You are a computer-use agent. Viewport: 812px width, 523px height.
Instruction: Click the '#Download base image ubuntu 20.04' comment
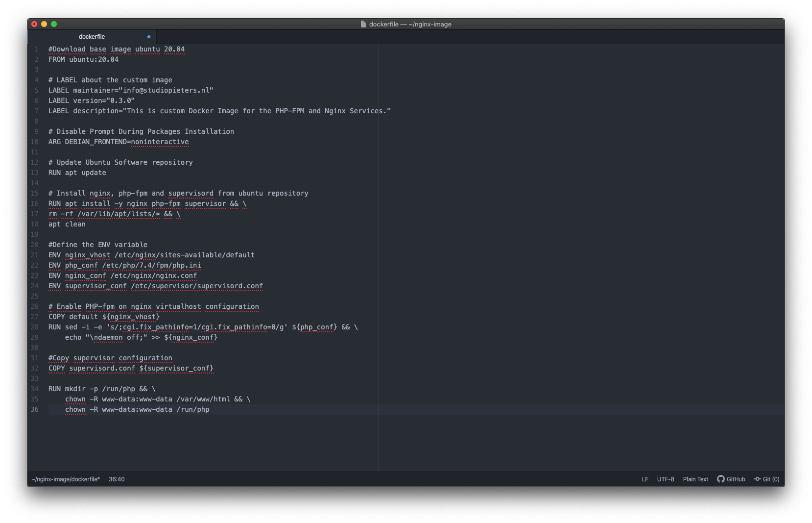coord(117,49)
